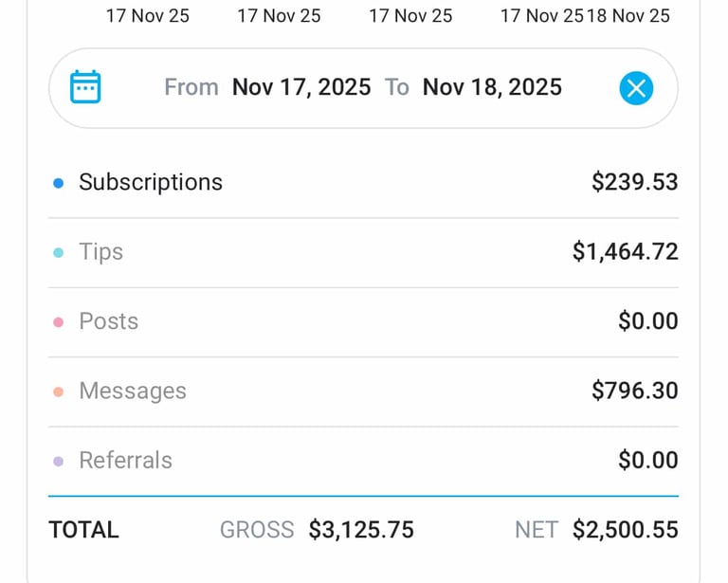
Task: Toggle the Tips earnings category
Action: [100, 252]
